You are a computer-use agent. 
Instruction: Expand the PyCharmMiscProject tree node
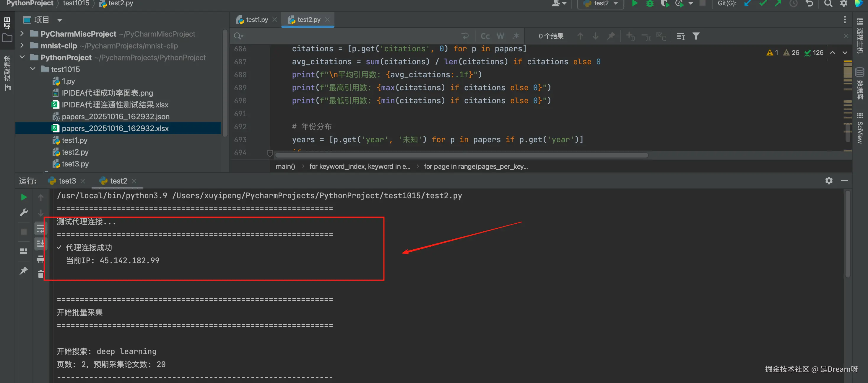[x=22, y=34]
